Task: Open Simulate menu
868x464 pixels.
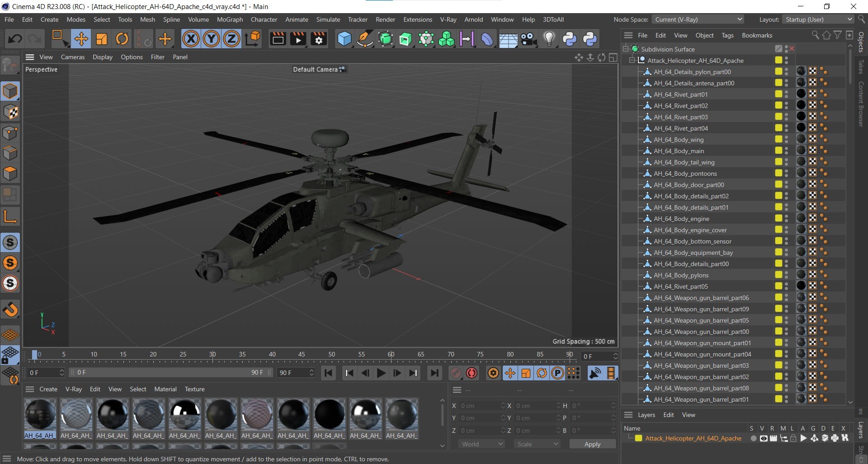Action: (328, 19)
